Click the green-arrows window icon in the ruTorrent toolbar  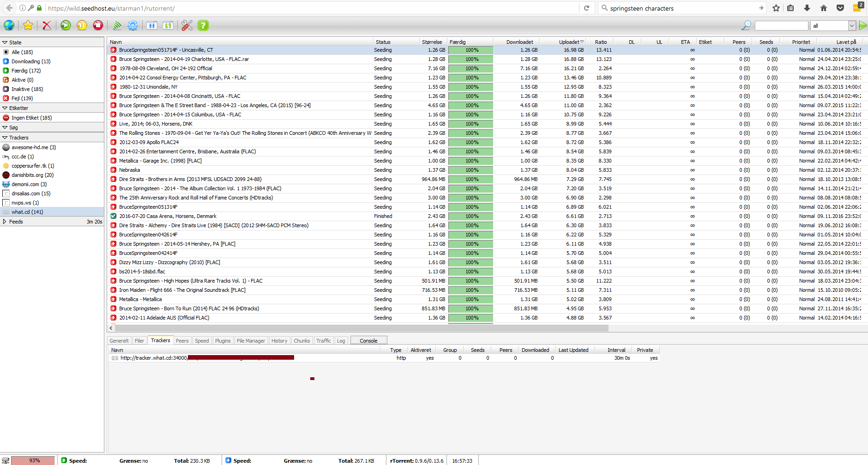[168, 25]
